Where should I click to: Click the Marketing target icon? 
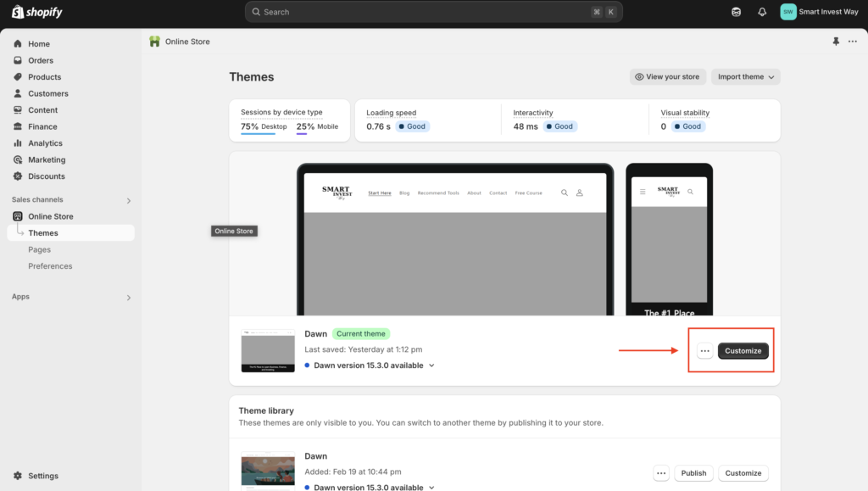18,159
